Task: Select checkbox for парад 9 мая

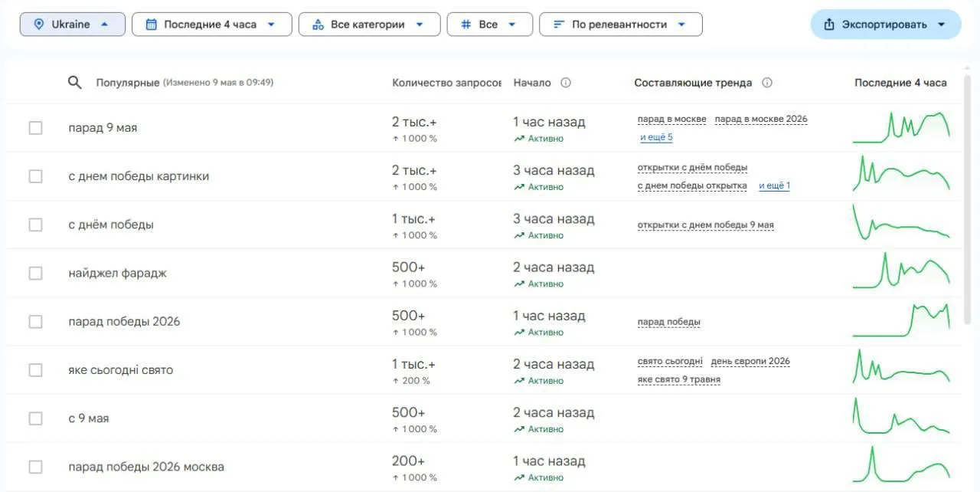Action: tap(35, 128)
